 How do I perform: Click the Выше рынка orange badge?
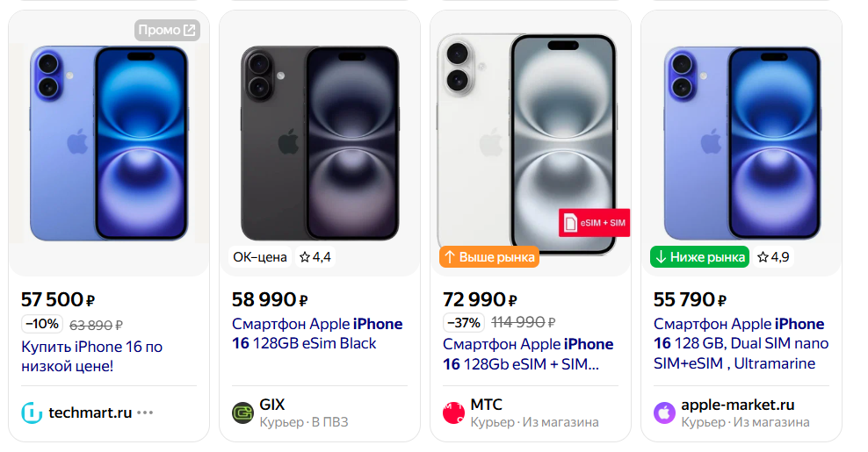pos(488,257)
